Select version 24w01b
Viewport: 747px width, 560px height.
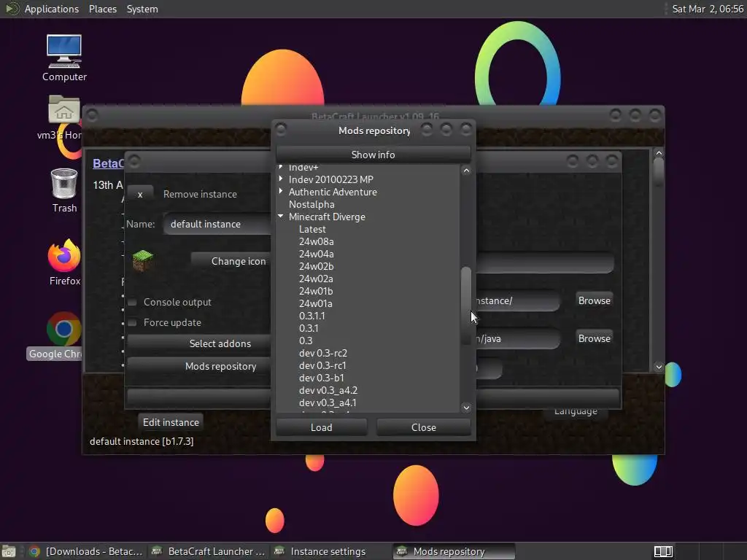[316, 291]
